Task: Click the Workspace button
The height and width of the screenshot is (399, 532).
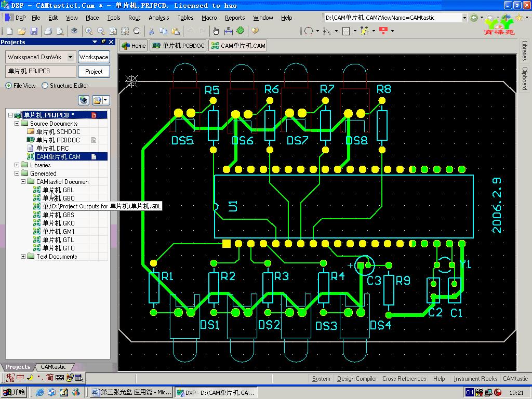Action: click(x=94, y=57)
